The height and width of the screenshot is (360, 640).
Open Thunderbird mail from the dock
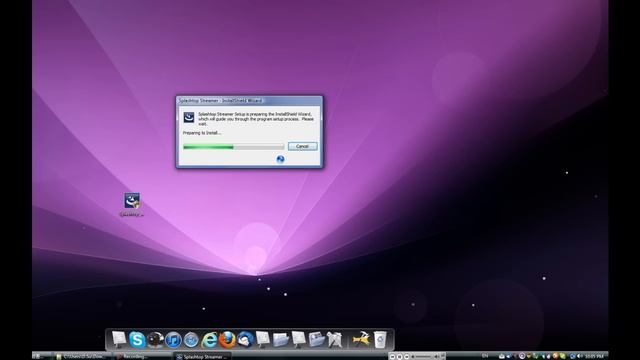point(245,340)
